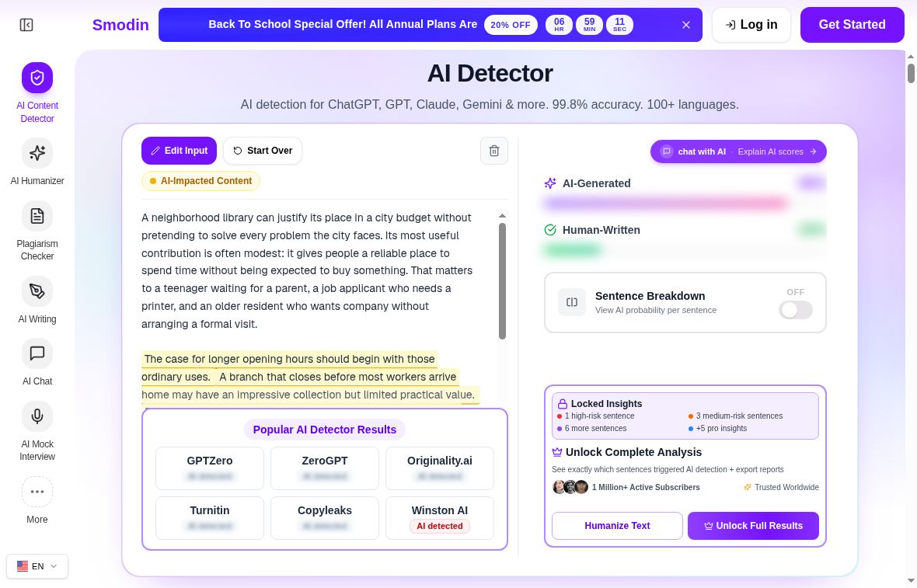Click the Start Over button

pyautogui.click(x=263, y=151)
